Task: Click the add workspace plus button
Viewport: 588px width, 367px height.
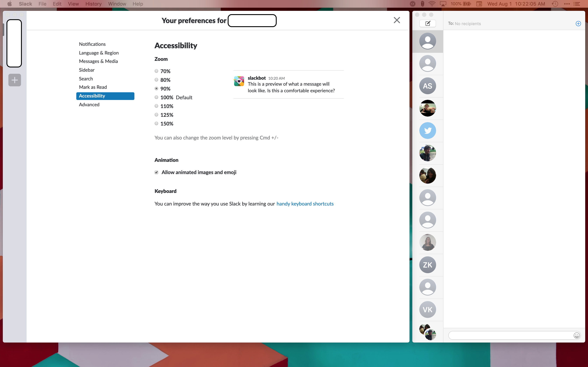Action: (x=14, y=80)
